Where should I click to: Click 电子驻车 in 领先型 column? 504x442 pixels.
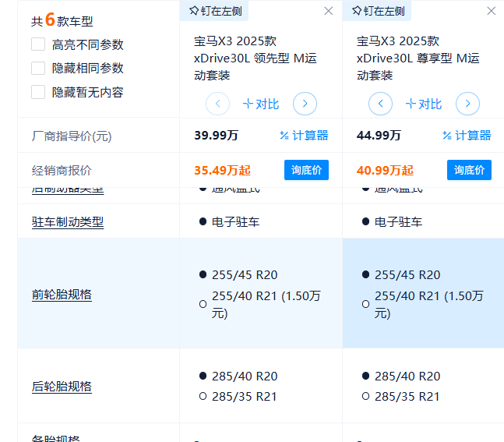coord(230,221)
